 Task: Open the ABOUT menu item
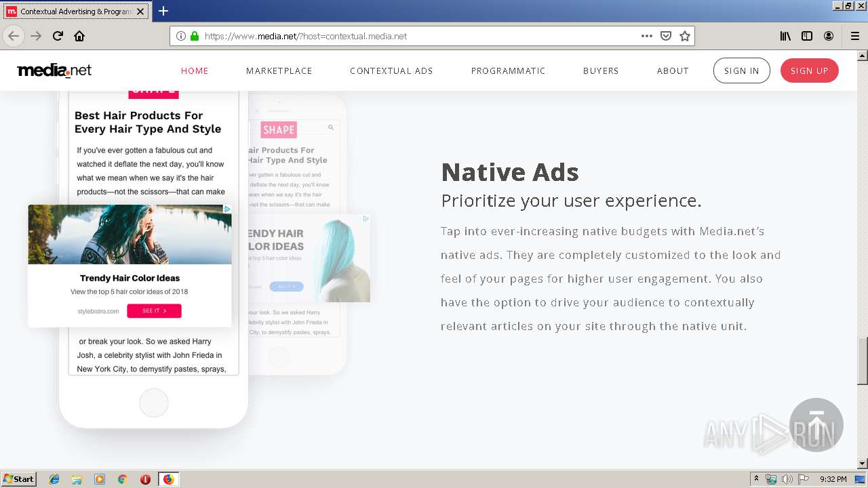point(673,70)
